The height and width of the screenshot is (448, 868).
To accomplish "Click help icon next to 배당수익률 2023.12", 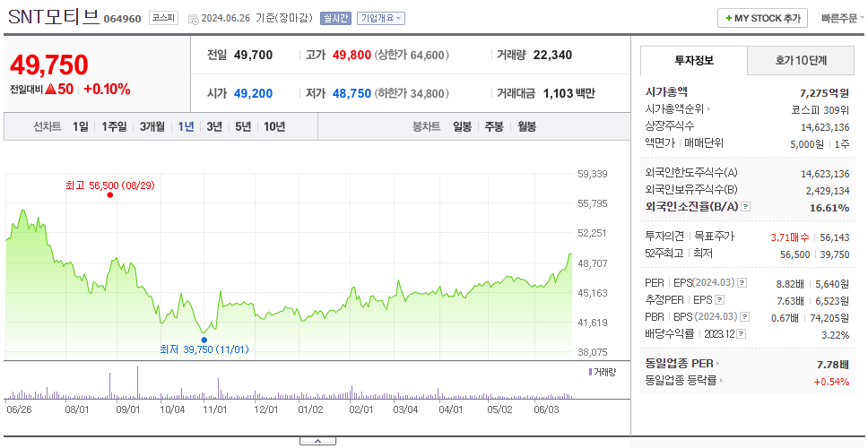I will click(x=742, y=334).
